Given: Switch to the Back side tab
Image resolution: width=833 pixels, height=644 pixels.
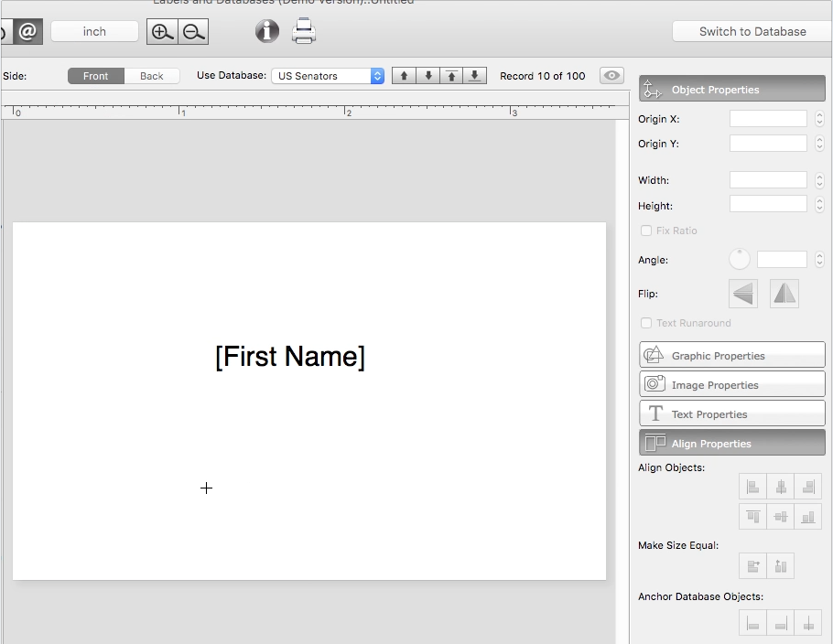Looking at the screenshot, I should click(152, 76).
